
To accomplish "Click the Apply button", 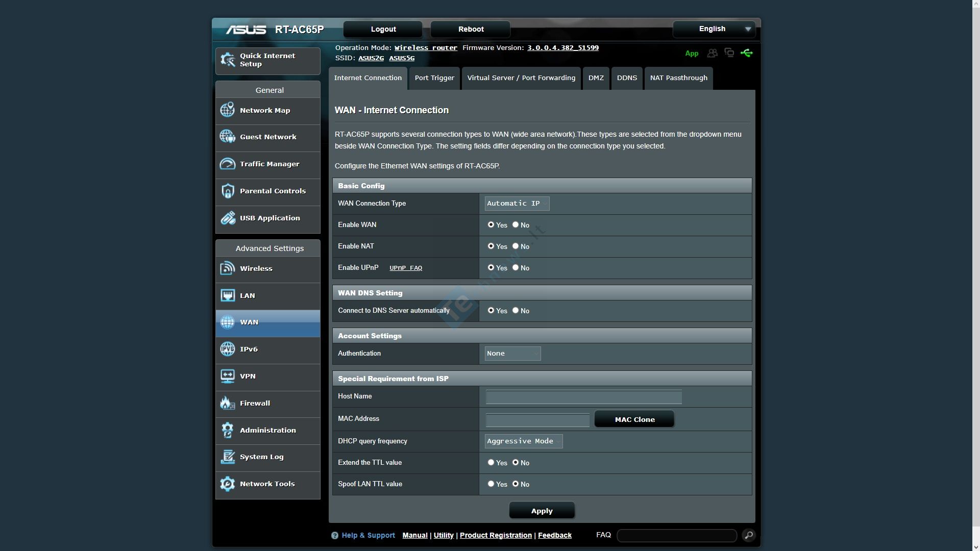I will point(542,511).
